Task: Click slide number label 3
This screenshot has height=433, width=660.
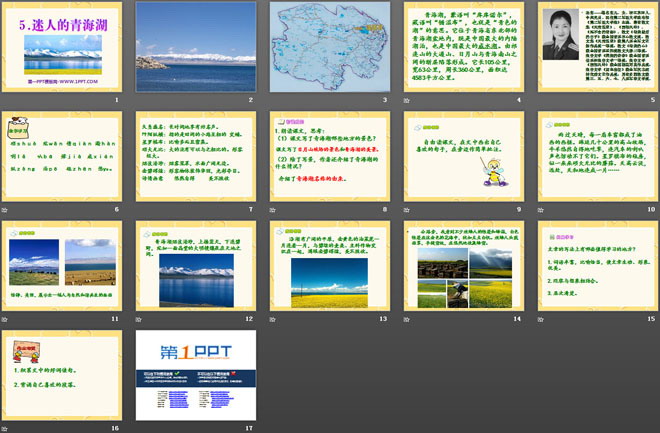Action: (385, 100)
